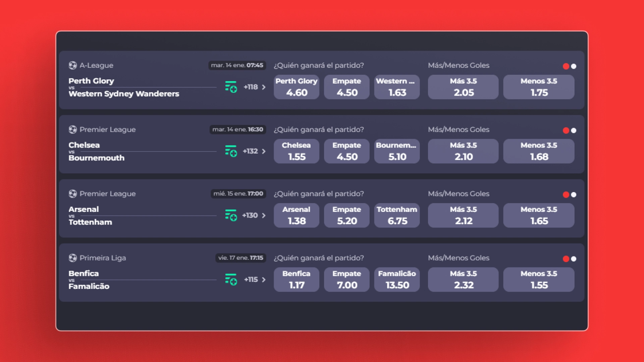This screenshot has width=644, height=362.
Task: Pick Menos 3.5 at 1.55
Action: [x=539, y=280]
